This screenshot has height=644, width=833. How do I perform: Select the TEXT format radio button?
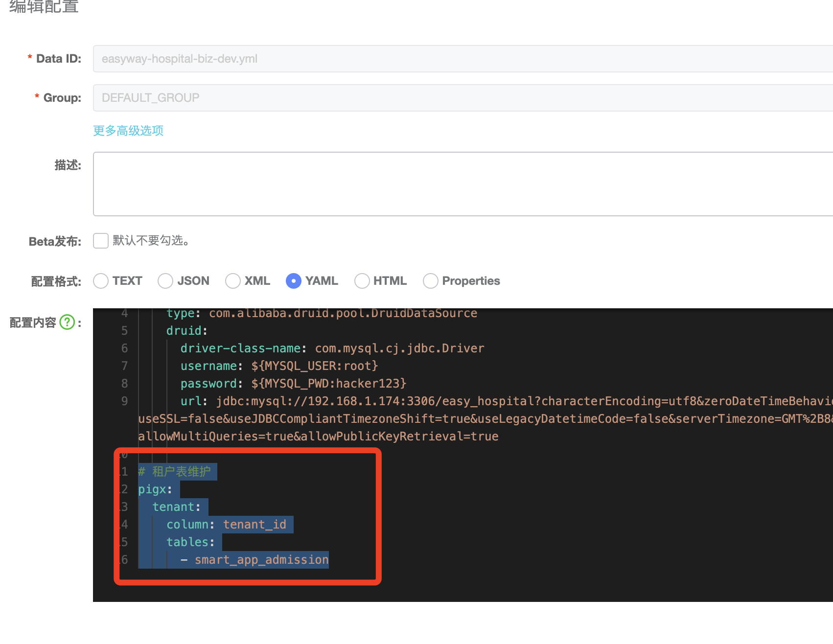point(101,281)
